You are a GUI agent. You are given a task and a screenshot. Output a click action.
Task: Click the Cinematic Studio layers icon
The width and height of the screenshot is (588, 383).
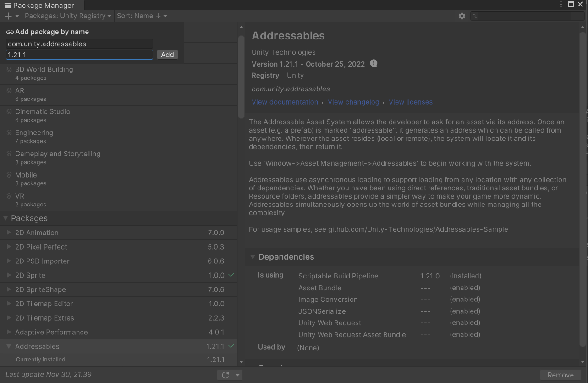click(9, 111)
